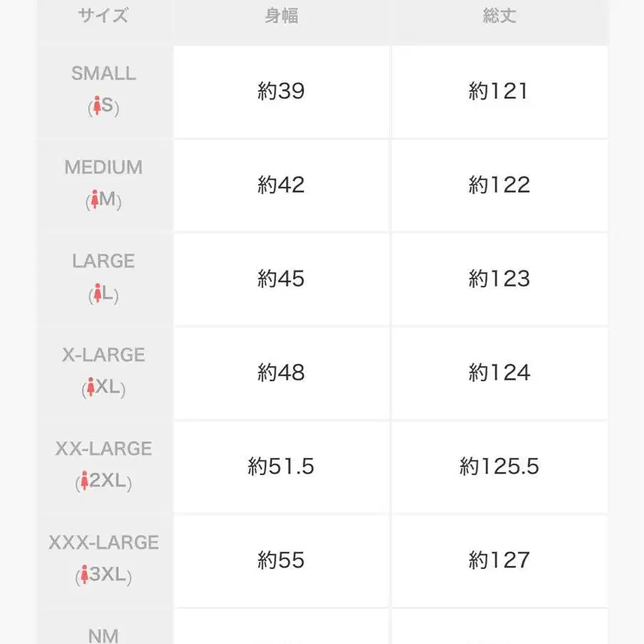Click the red woman icon beside 3XL
This screenshot has height=644, width=644.
pyautogui.click(x=84, y=574)
